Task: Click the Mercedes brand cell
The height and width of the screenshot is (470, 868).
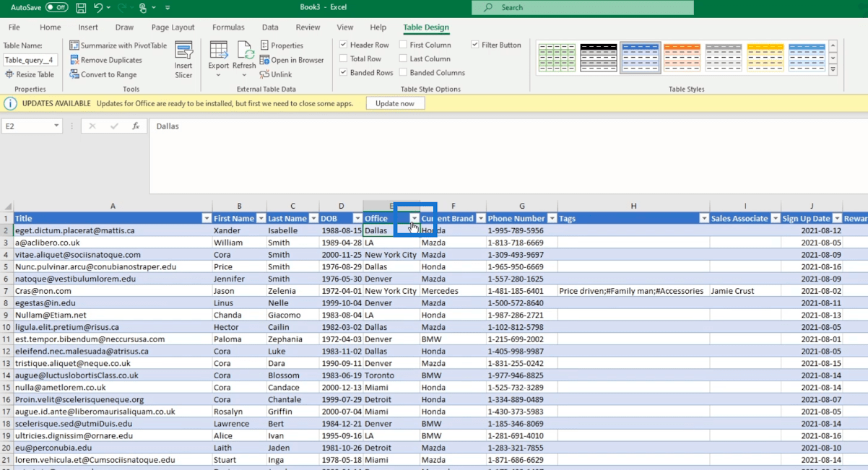Action: [453, 291]
